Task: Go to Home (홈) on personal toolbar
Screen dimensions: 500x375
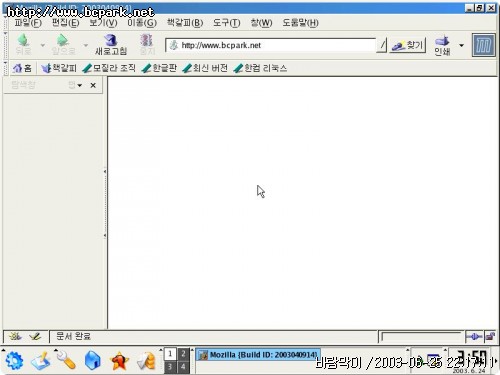Action: coord(22,68)
